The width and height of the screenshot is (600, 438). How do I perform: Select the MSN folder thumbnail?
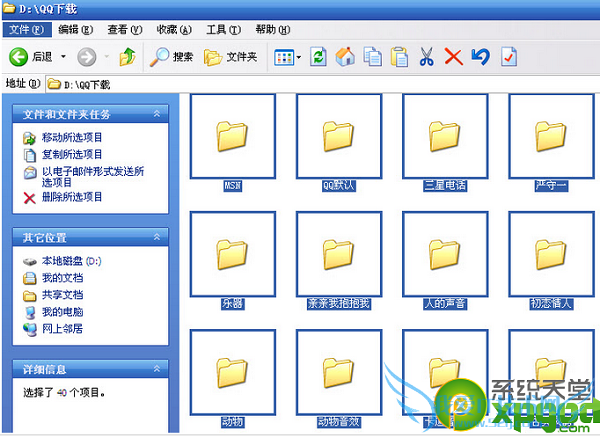click(233, 136)
